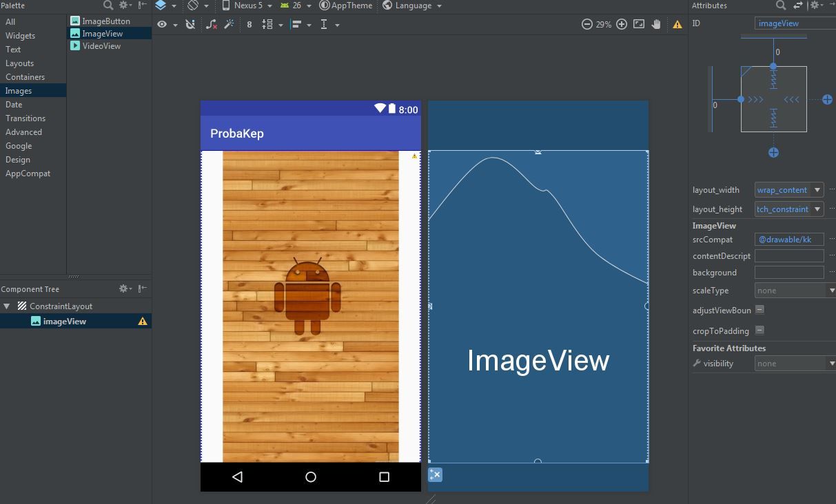Toggle the cropToPadding checkbox

759,330
